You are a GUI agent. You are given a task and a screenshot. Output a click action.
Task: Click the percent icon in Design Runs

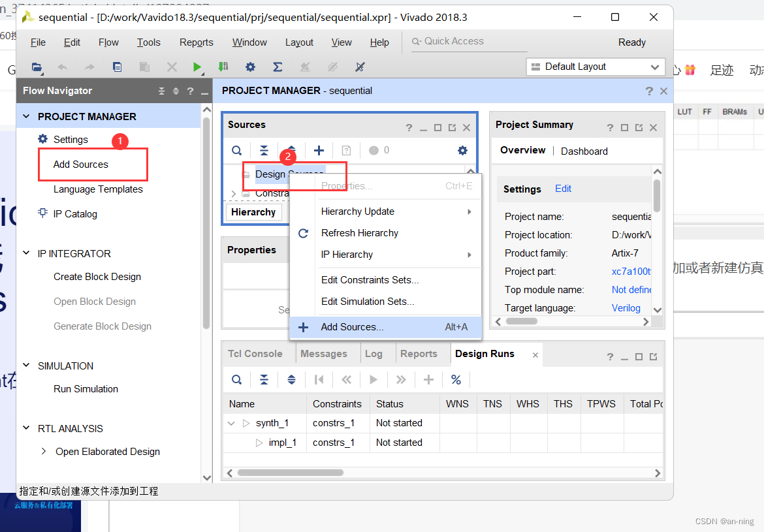point(456,379)
